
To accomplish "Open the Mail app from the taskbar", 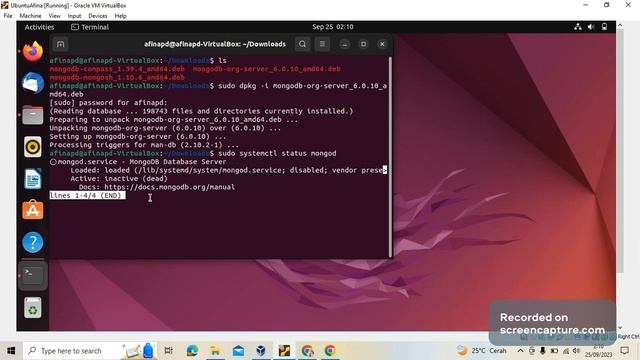I will point(238,351).
